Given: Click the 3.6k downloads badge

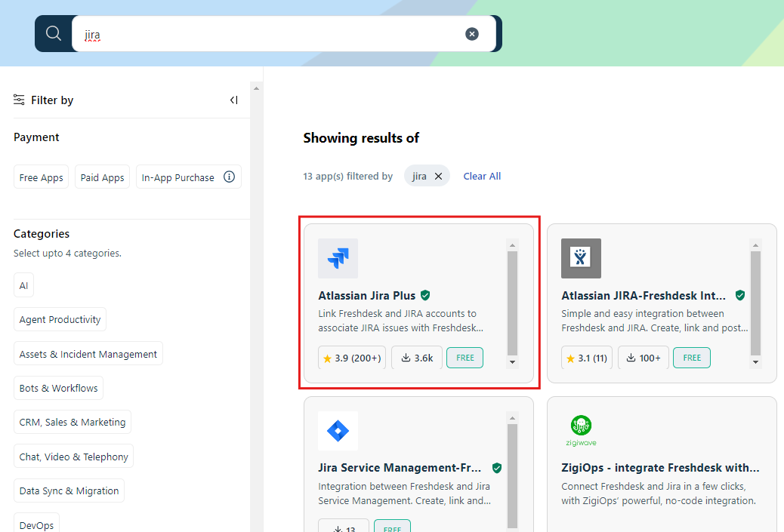Looking at the screenshot, I should click(417, 358).
